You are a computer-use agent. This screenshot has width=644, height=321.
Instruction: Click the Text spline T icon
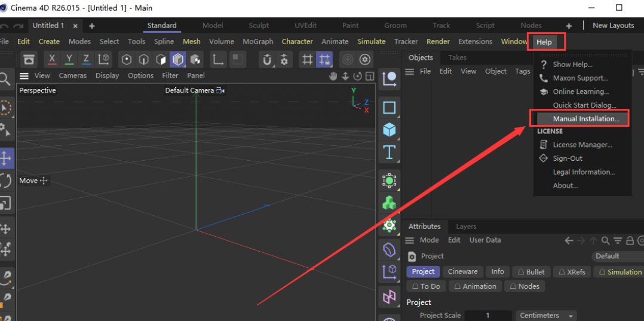389,152
